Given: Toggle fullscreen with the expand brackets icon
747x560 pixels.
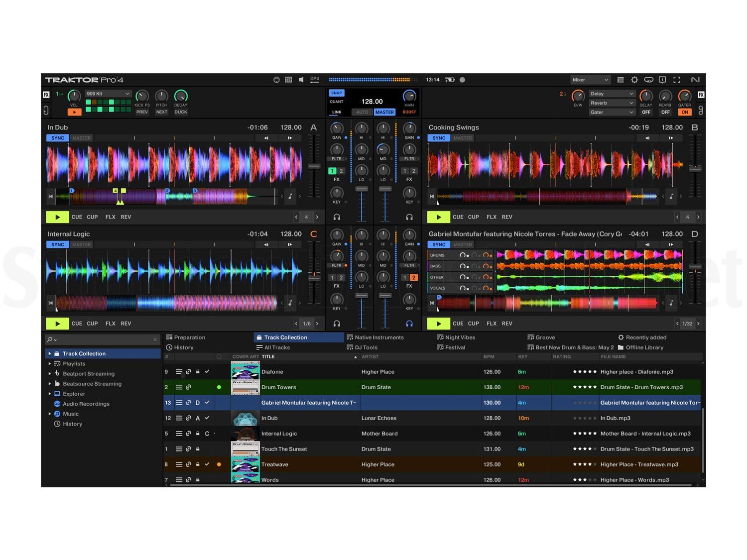Looking at the screenshot, I should click(677, 80).
